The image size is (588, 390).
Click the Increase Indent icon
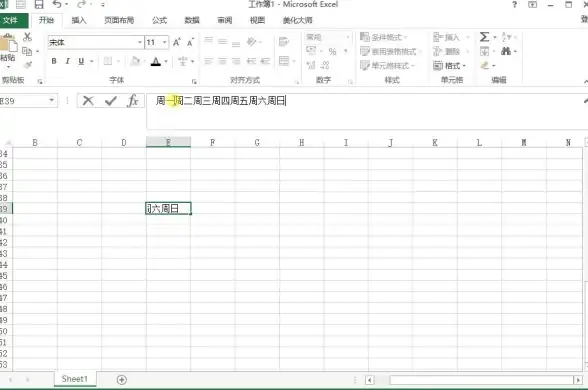[x=265, y=61]
